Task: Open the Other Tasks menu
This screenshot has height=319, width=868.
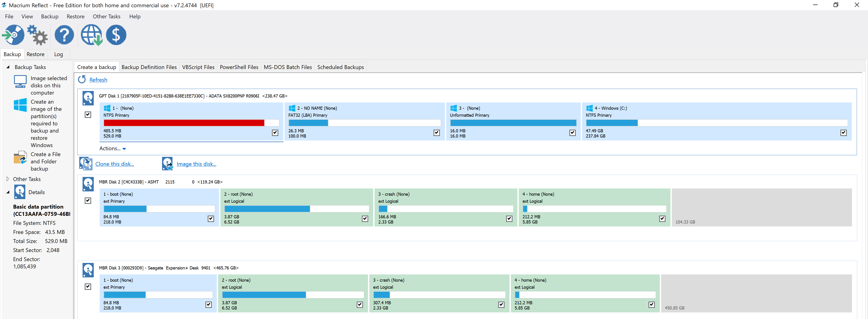Action: (106, 17)
